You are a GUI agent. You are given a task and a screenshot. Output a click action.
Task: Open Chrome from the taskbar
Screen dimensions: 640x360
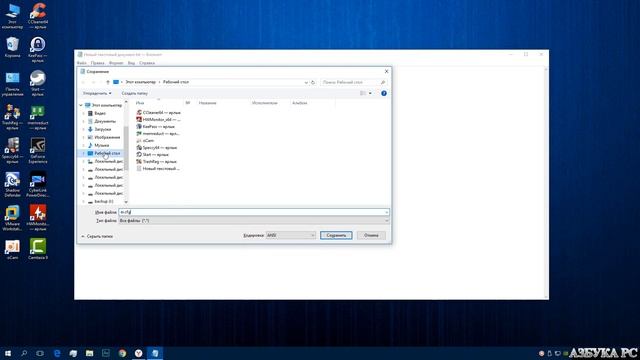coord(122,353)
